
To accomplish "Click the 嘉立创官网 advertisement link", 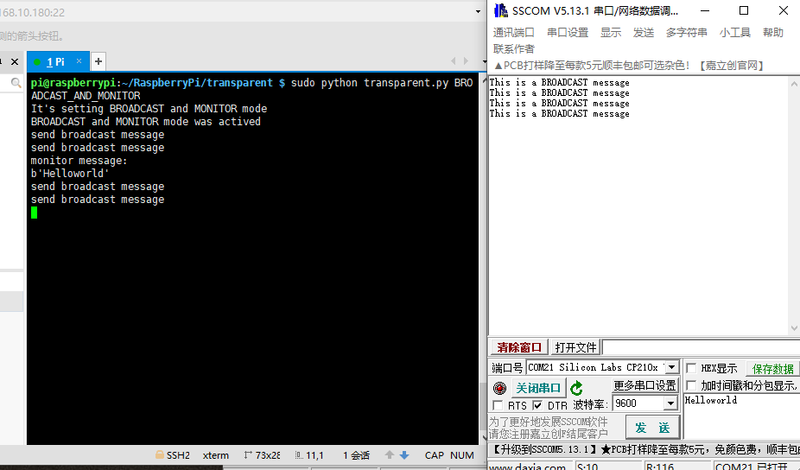I will tap(732, 65).
